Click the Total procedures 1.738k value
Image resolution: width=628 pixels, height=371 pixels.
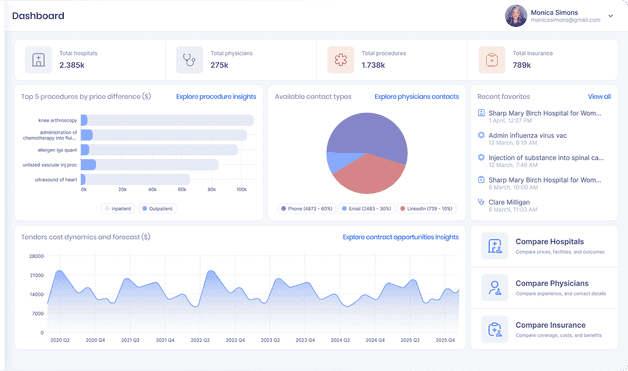[373, 65]
